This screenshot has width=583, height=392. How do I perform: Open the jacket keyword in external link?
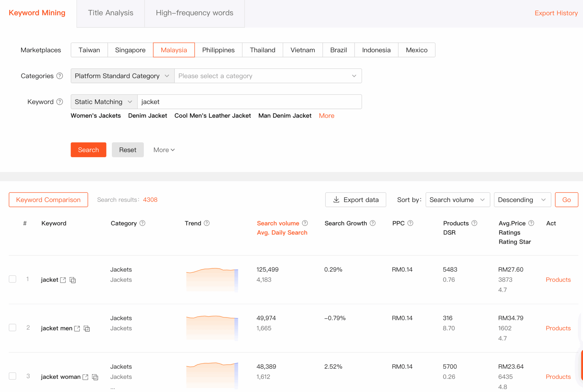(63, 280)
